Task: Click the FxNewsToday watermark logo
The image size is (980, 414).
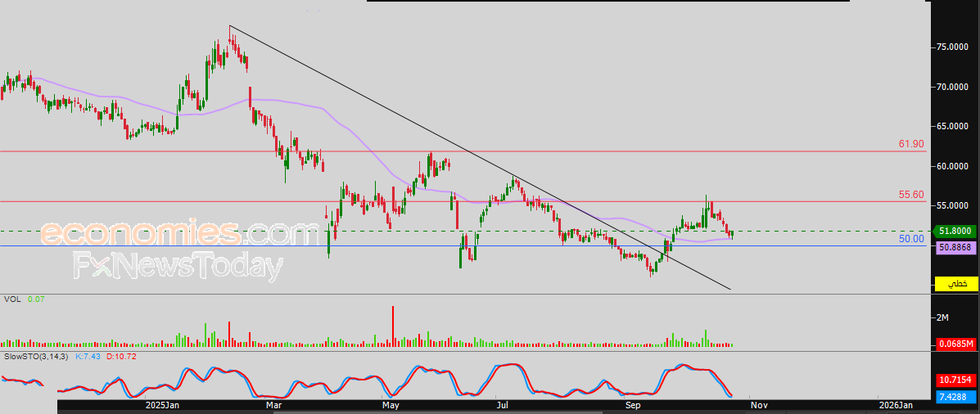Action: click(178, 267)
